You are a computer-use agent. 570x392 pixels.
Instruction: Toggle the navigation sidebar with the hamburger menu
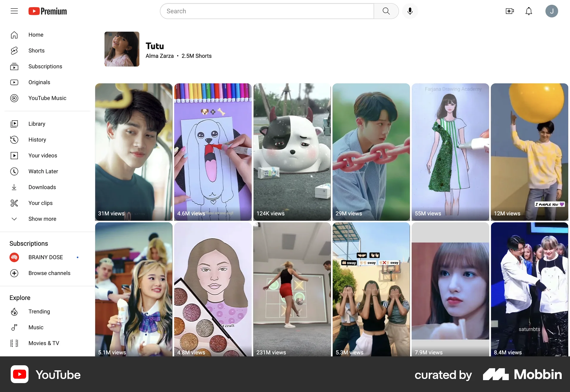pos(14,11)
